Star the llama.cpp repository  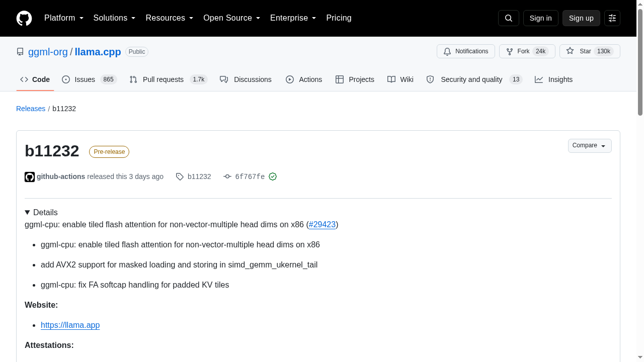coord(590,51)
